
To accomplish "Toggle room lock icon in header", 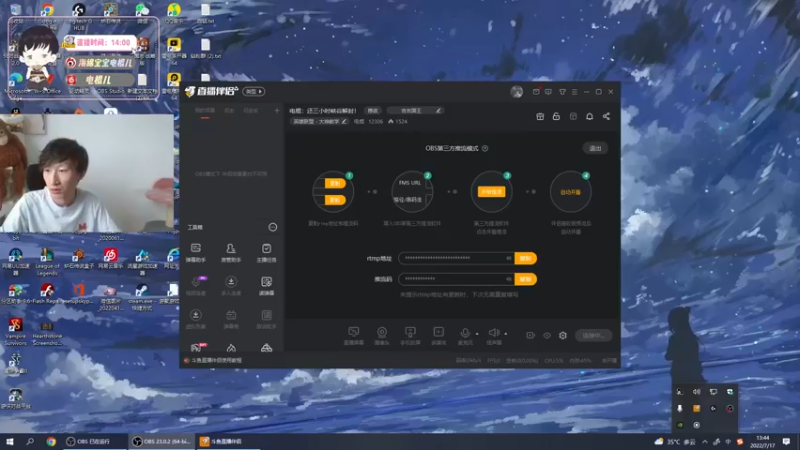I will click(556, 116).
